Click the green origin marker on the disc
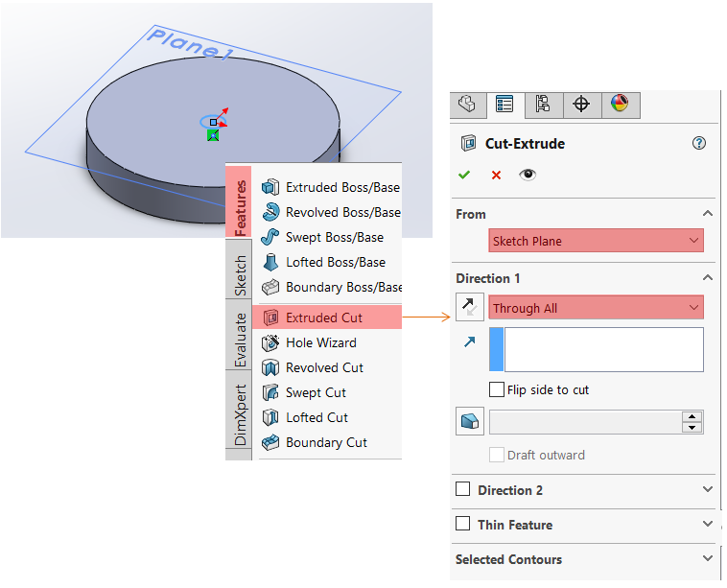 pos(213,135)
